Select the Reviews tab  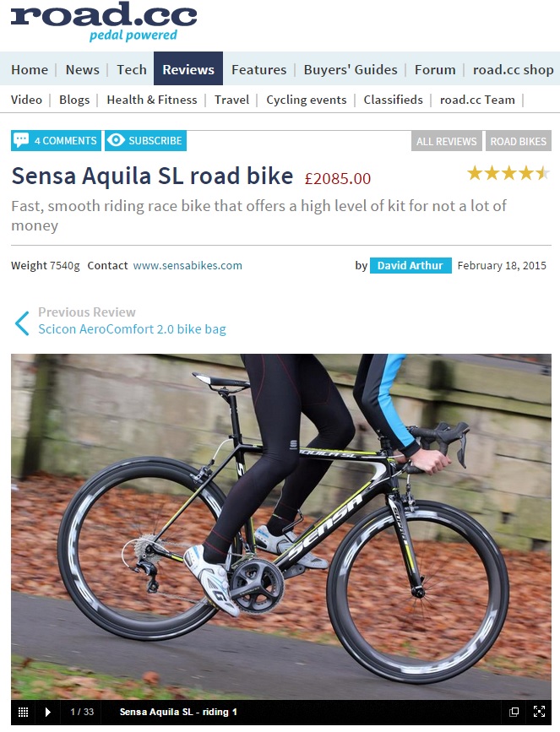click(x=188, y=69)
